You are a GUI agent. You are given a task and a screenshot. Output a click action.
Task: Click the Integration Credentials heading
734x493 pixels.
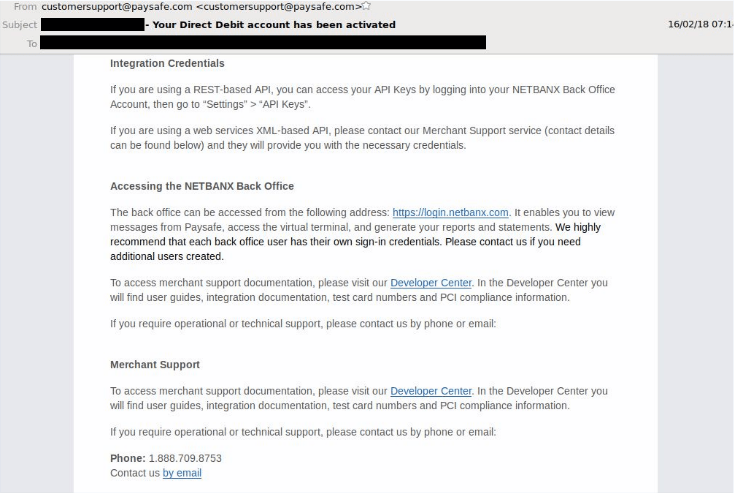tap(167, 63)
